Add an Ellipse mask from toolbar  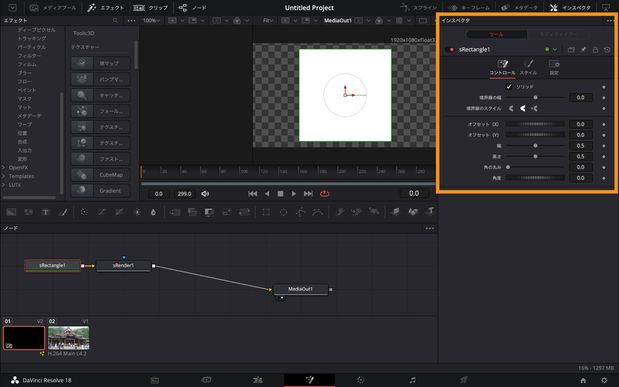(283, 212)
